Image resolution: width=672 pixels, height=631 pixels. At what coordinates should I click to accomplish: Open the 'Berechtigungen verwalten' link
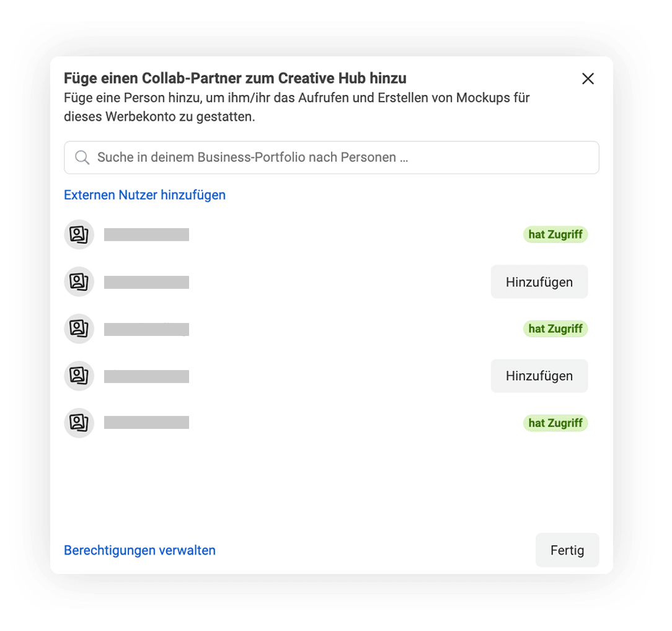pos(139,550)
